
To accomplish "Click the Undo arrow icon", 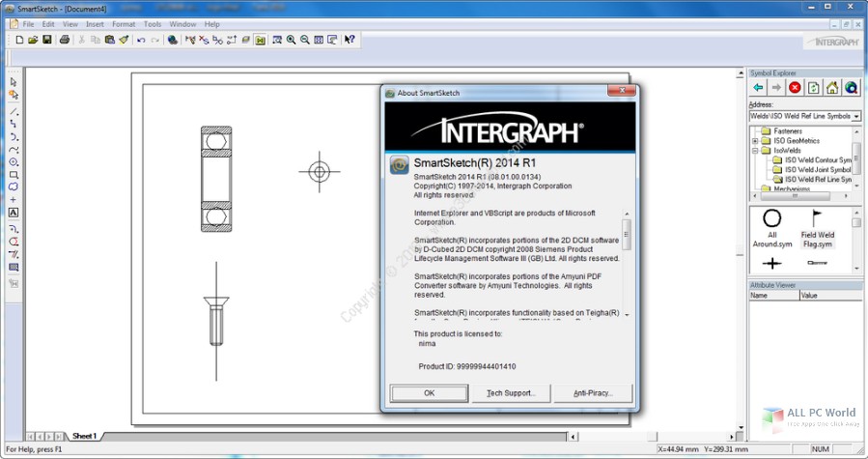I will 141,40.
